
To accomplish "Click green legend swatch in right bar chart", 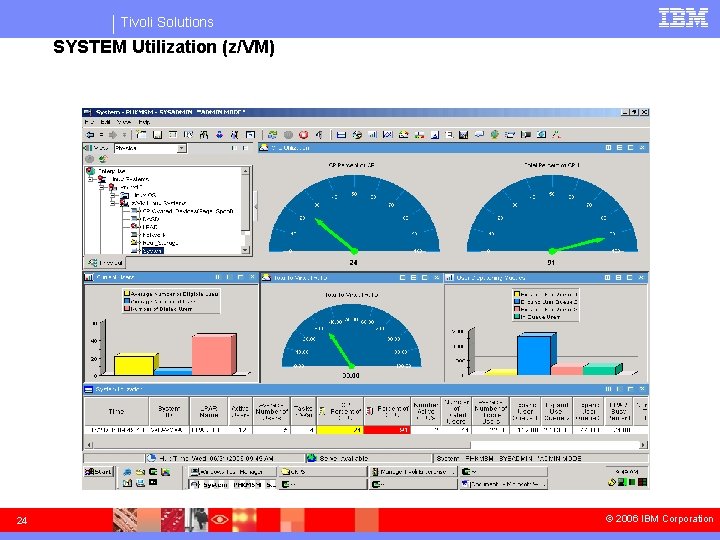I will [x=517, y=317].
